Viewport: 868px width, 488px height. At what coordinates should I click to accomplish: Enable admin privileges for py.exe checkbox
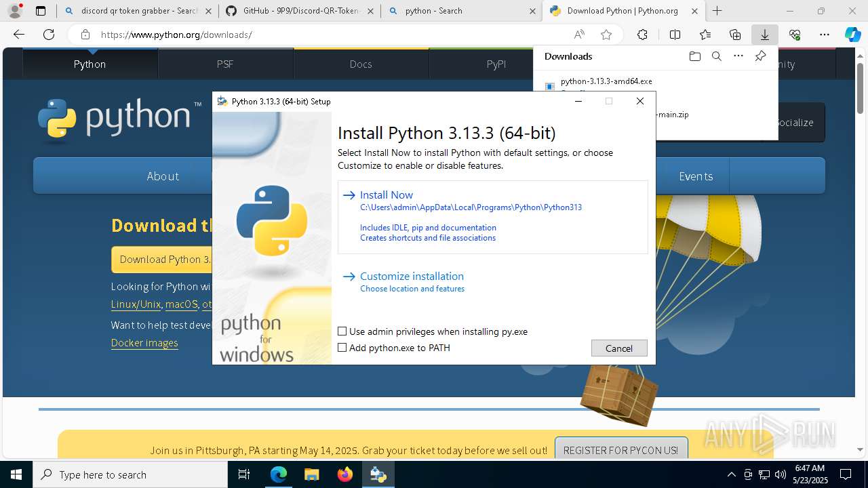342,331
